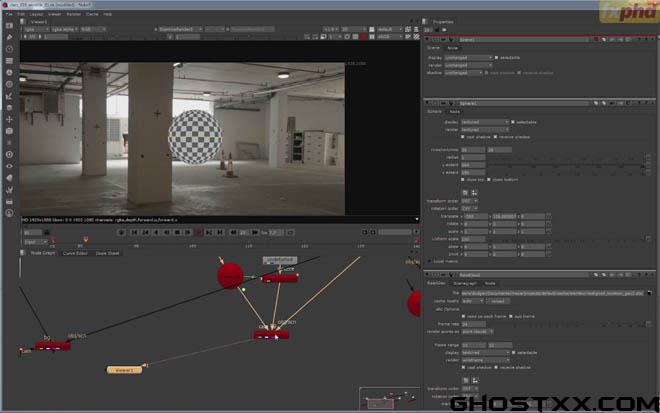Open the Merge nodes toolbar menu
The width and height of the screenshot is (660, 413).
tap(9, 108)
